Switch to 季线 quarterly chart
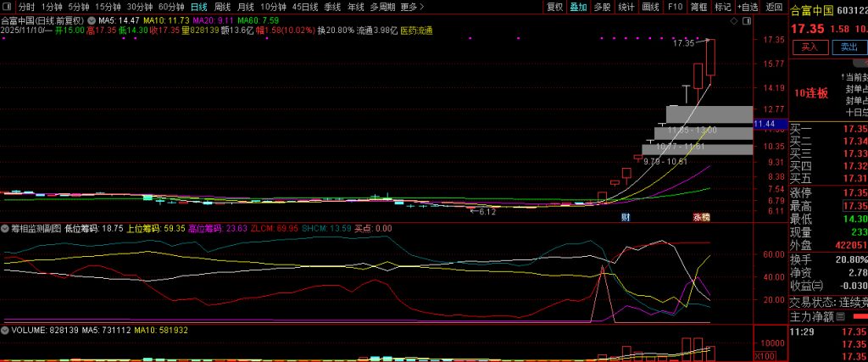Image resolution: width=868 pixels, height=362 pixels. pos(332,7)
